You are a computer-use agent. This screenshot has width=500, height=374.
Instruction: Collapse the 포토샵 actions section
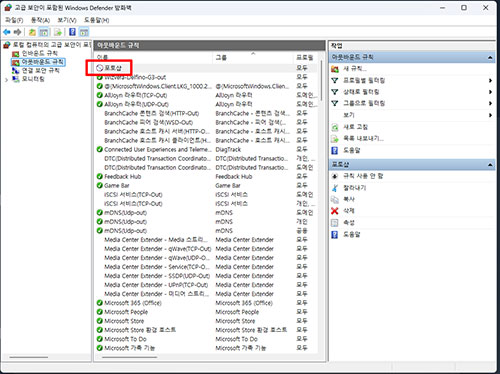coord(490,165)
